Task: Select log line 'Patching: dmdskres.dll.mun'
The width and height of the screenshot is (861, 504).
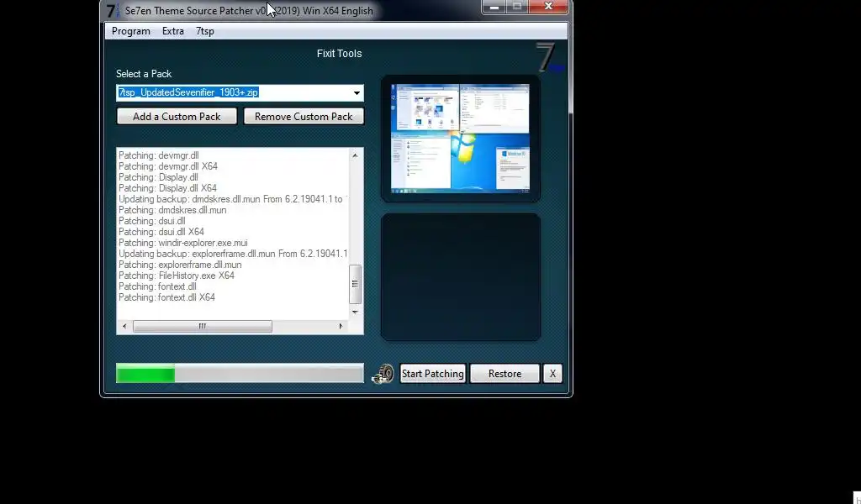Action: (172, 210)
